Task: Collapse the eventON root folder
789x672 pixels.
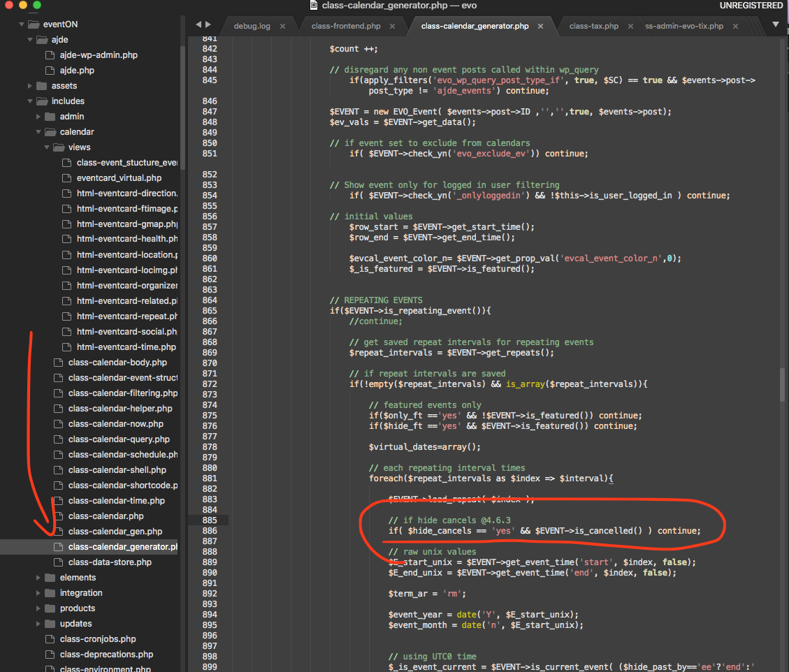Action: pos(22,24)
